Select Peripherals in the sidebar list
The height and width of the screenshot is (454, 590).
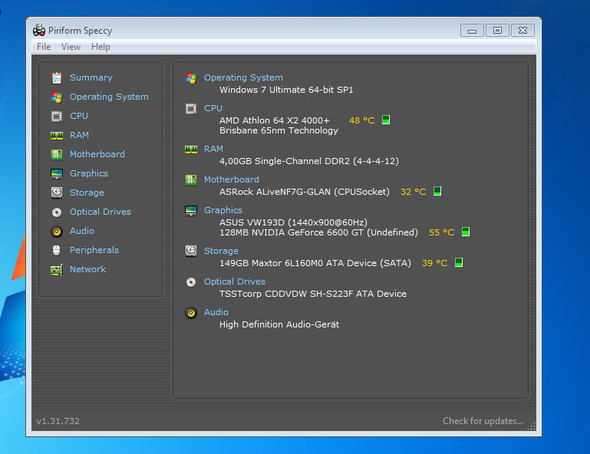(94, 250)
